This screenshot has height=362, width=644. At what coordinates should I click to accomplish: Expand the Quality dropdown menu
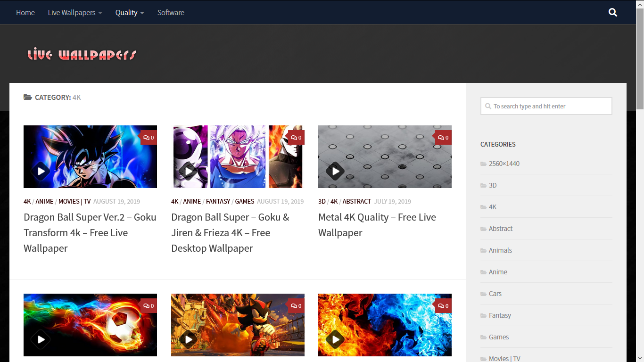tap(130, 13)
